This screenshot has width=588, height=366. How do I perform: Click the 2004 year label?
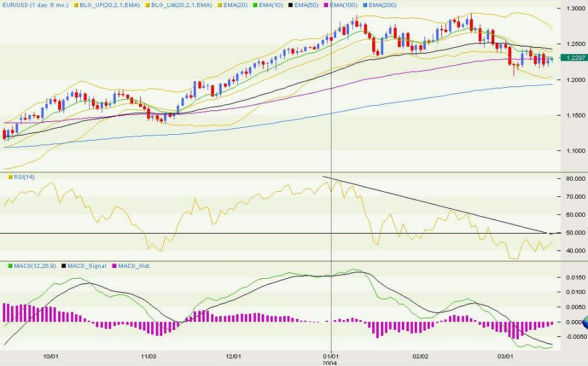coord(330,363)
